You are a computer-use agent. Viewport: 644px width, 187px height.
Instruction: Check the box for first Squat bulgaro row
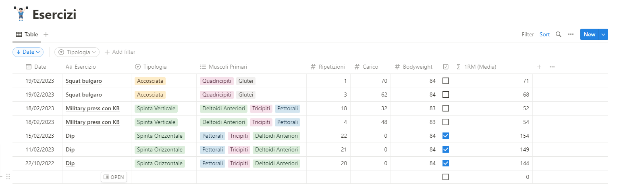(446, 81)
